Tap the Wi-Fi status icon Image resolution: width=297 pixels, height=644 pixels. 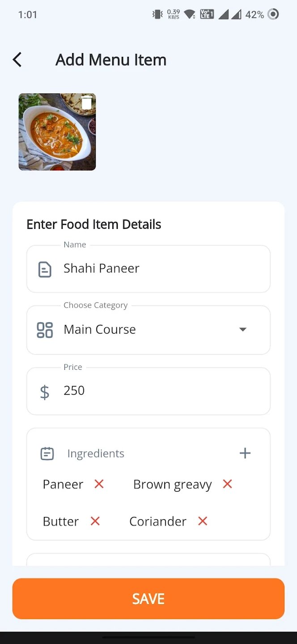click(190, 14)
